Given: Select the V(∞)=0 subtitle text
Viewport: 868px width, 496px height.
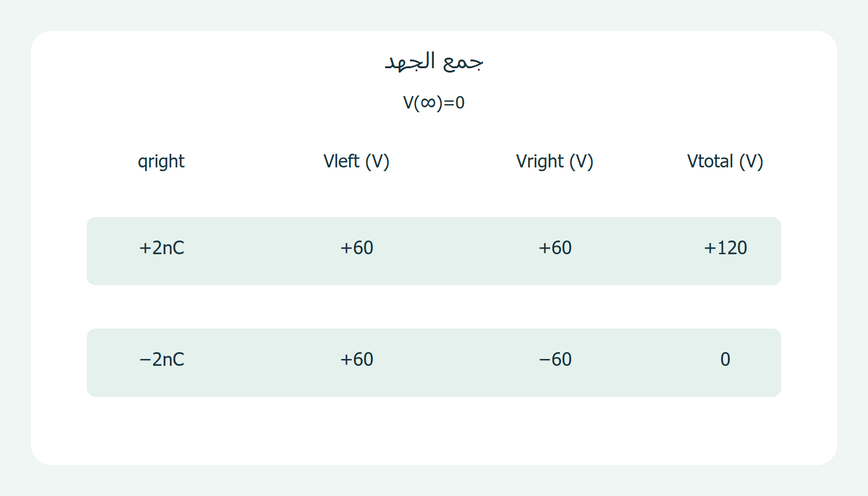Looking at the screenshot, I should pos(434,103).
